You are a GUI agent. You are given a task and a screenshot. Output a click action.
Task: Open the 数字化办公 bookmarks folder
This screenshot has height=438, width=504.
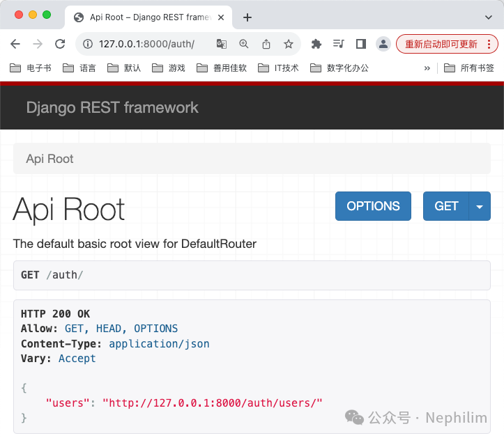pyautogui.click(x=339, y=68)
